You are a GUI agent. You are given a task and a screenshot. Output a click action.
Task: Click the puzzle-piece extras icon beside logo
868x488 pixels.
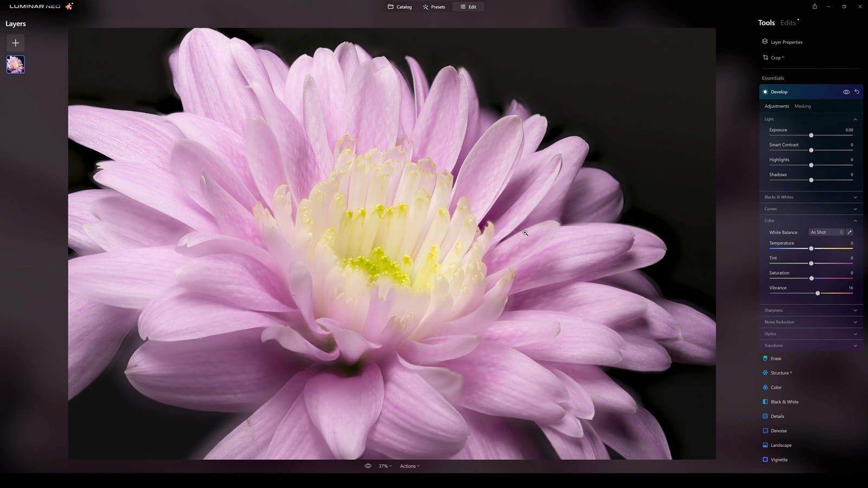[x=69, y=7]
